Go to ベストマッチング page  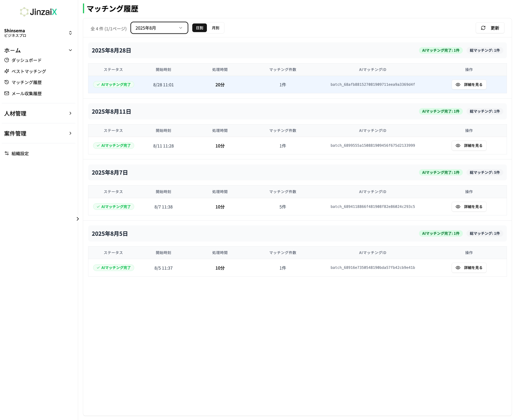(x=28, y=71)
